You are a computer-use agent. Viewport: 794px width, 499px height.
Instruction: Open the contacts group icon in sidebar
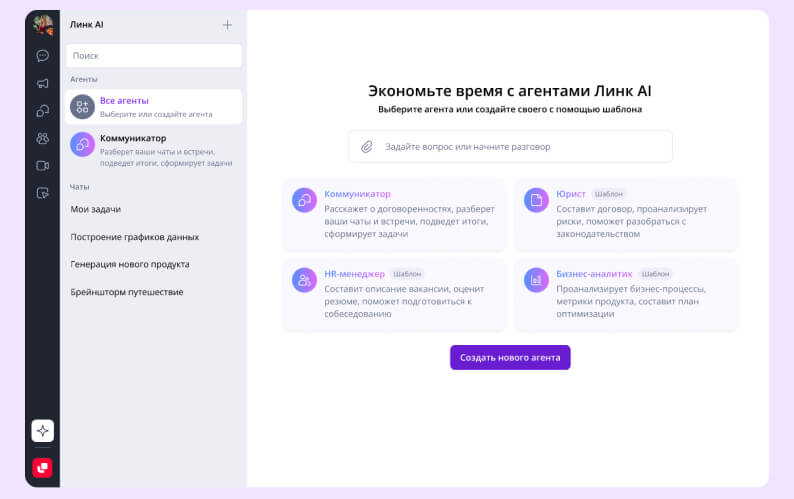tap(42, 138)
